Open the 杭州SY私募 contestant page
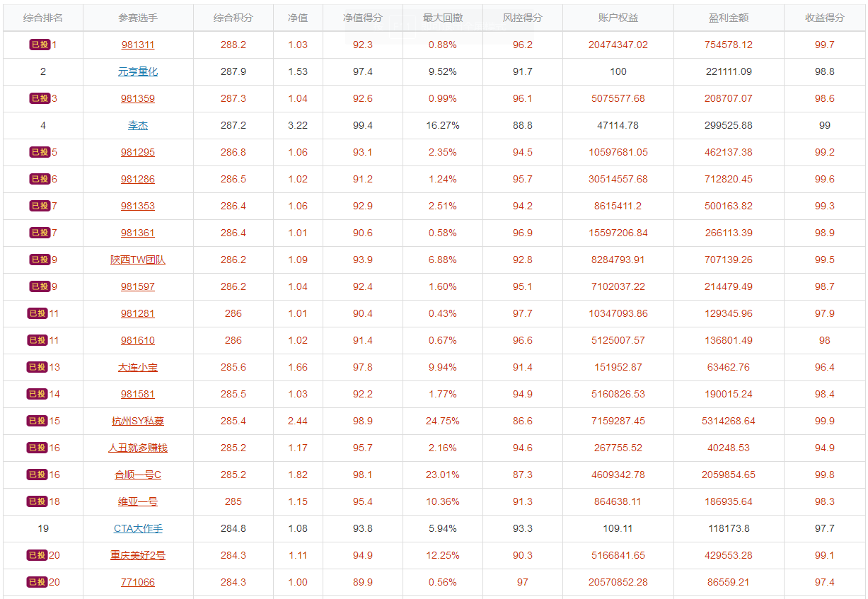The image size is (868, 599). (x=138, y=421)
